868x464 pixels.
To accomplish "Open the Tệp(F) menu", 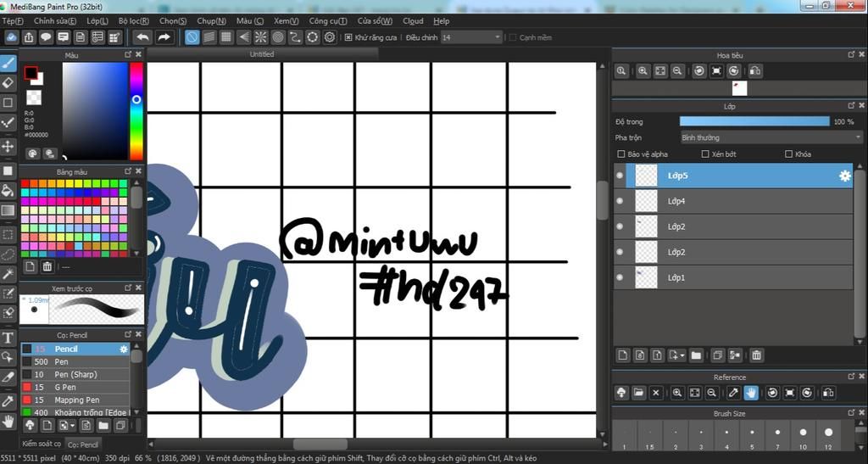I will (13, 21).
